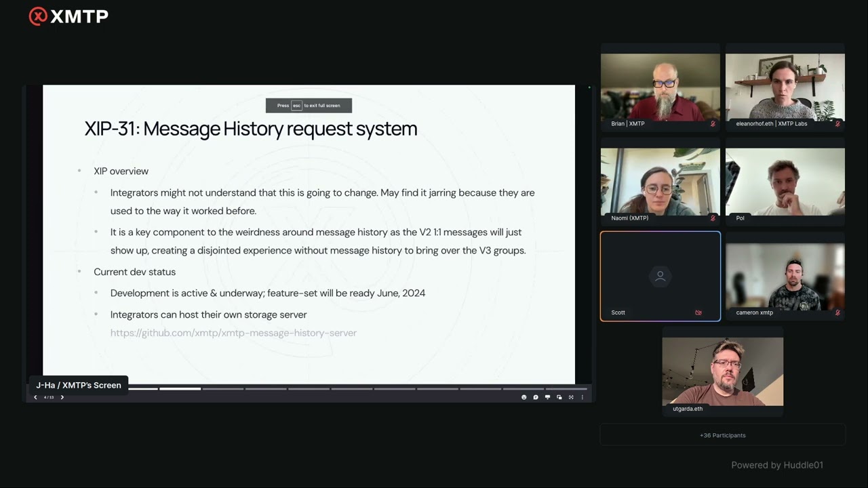Open the xmtp-message-history-server GitHub link

233,333
